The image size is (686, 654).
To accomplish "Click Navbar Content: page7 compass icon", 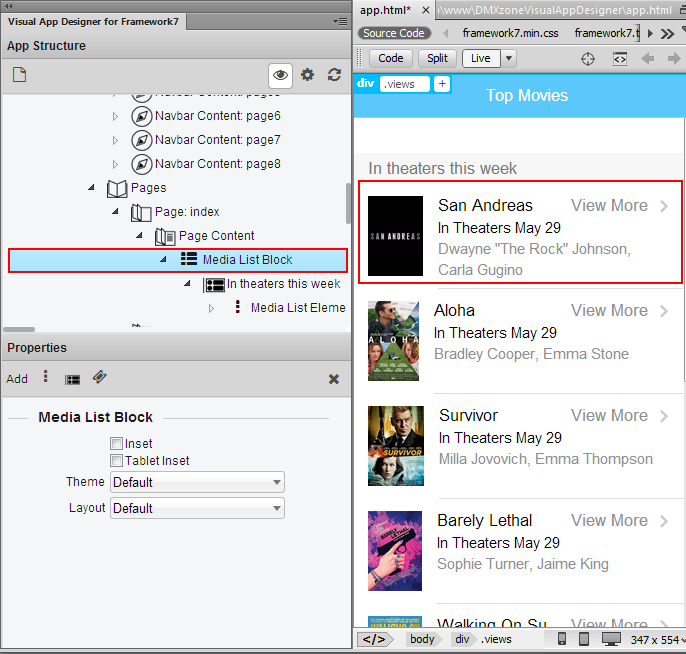I will tap(142, 140).
